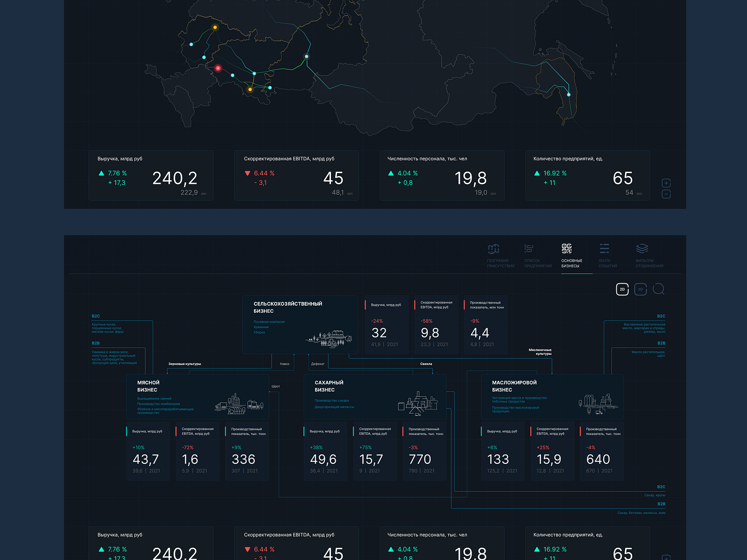Open the Производство масложировой продукции link
The image size is (747, 560).
515,409
